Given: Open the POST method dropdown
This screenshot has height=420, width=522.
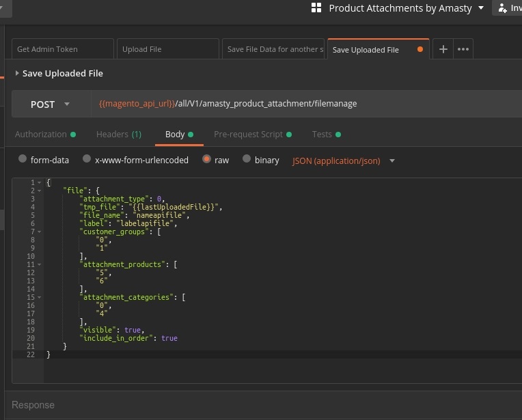Looking at the screenshot, I should (x=51, y=104).
